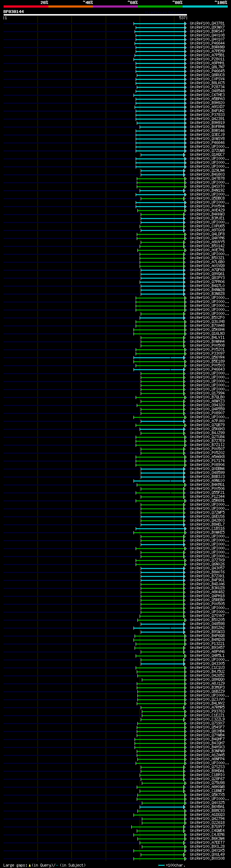Select the query name BP030144
The image size is (231, 868).
(14, 12)
